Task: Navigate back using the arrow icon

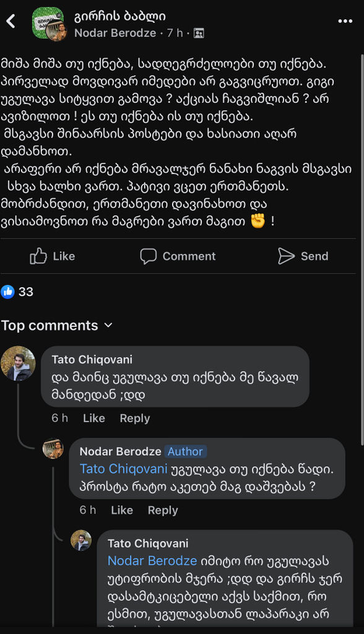Action: pos(12,19)
